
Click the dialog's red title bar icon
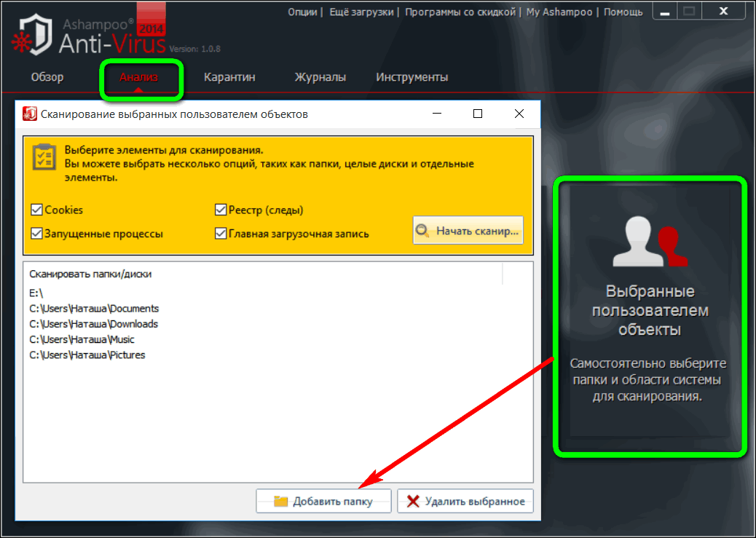[30, 114]
